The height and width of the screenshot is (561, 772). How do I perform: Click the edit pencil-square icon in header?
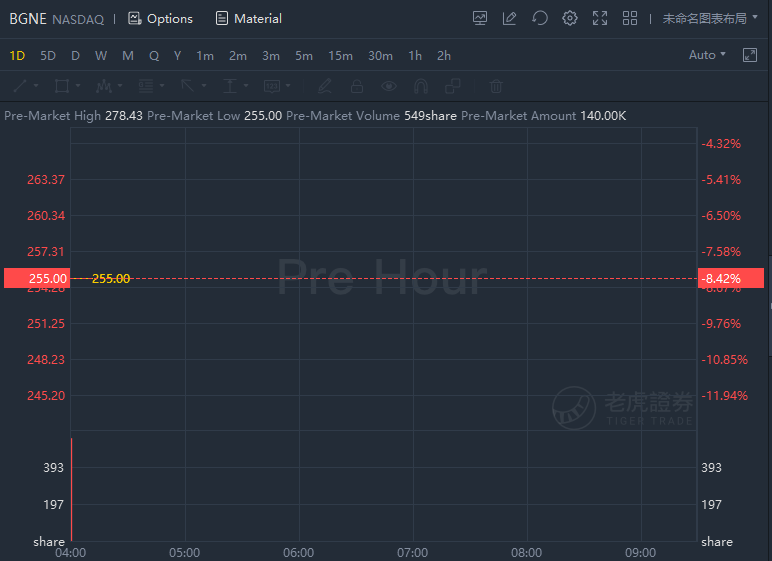[x=509, y=18]
